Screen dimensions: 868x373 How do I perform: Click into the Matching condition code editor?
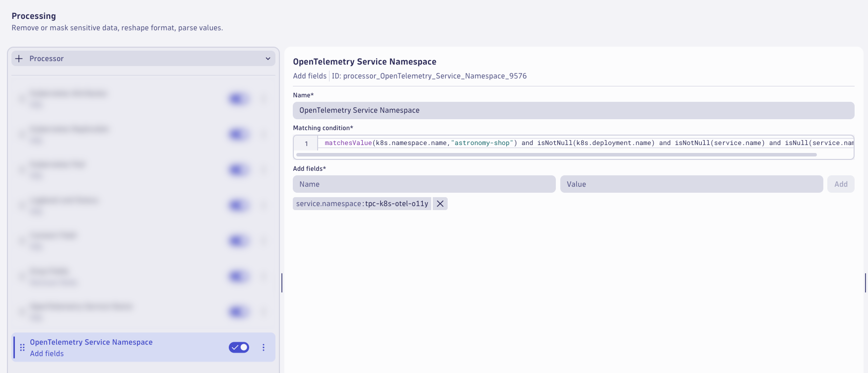click(586, 143)
